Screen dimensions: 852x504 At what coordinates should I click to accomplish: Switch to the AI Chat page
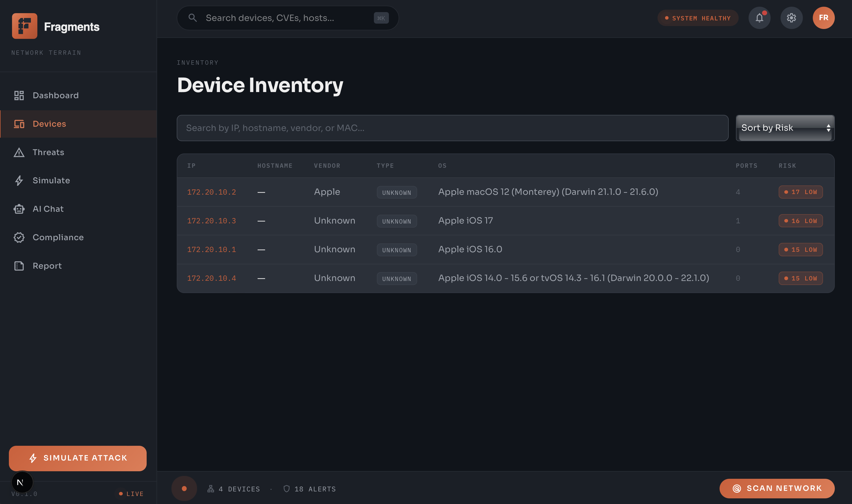coord(48,209)
